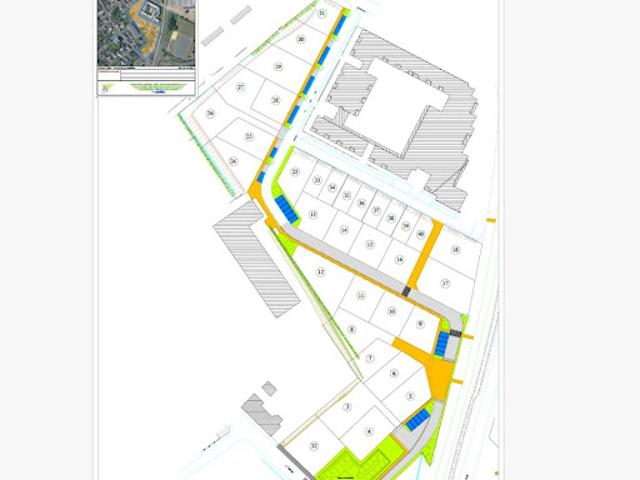
Task: Select lot number 29 label
Action: pyautogui.click(x=278, y=67)
